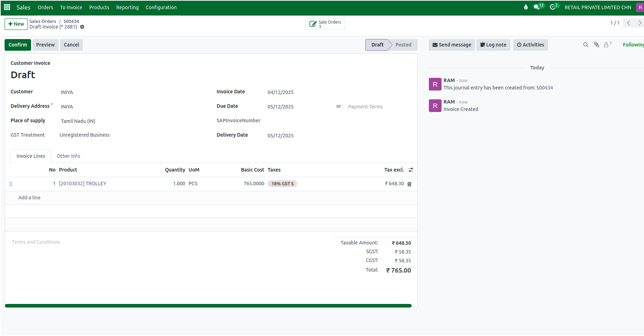Attach a file using the paperclip icon
Screen dimensions: 644x336
tap(596, 45)
